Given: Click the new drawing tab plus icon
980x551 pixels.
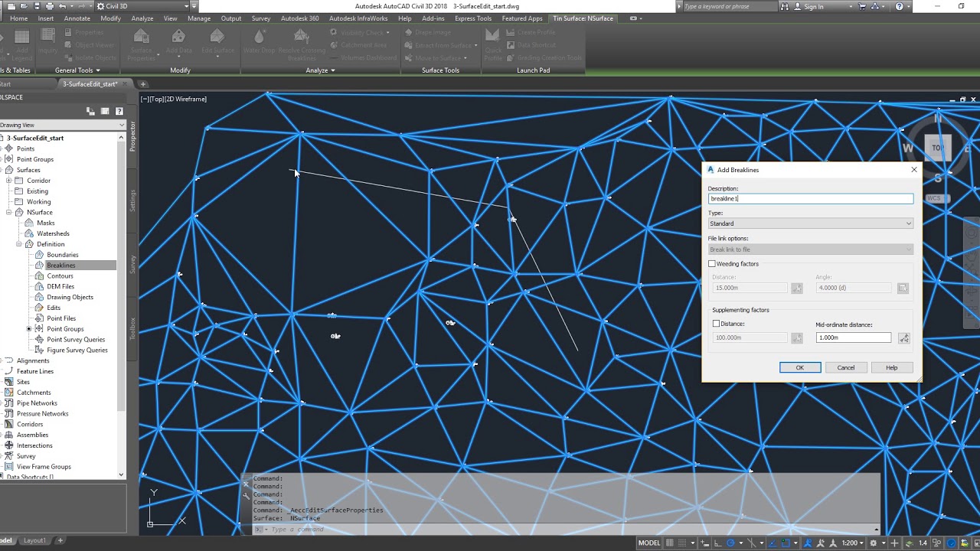Looking at the screenshot, I should tap(143, 84).
